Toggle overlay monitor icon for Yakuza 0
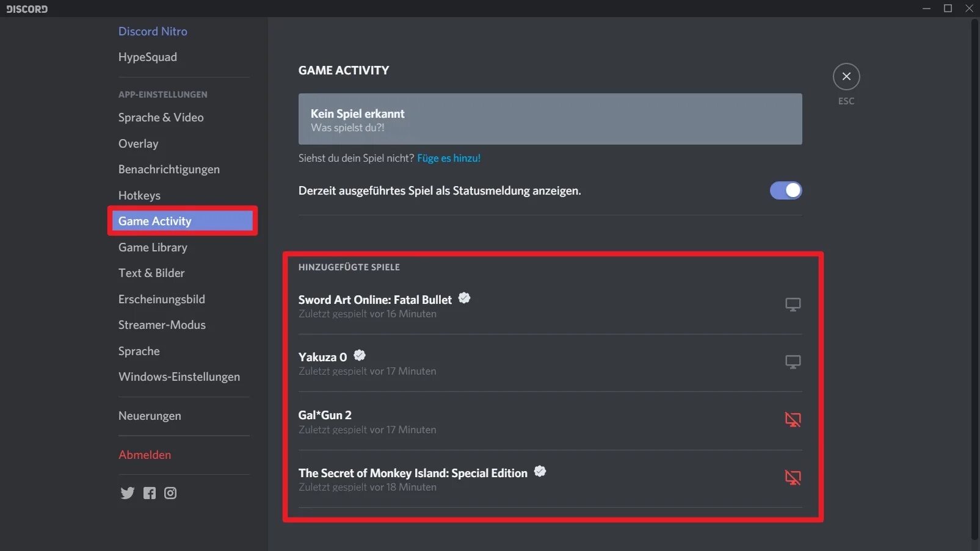 pyautogui.click(x=793, y=362)
